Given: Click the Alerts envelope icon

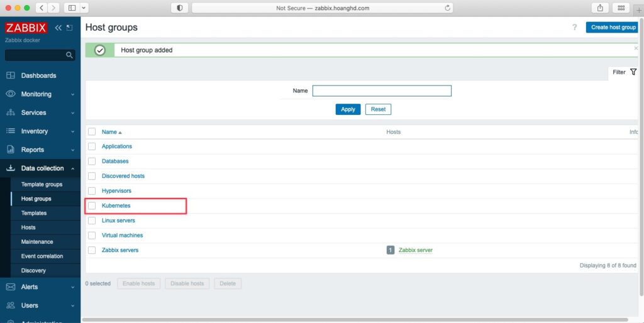Looking at the screenshot, I should (11, 287).
